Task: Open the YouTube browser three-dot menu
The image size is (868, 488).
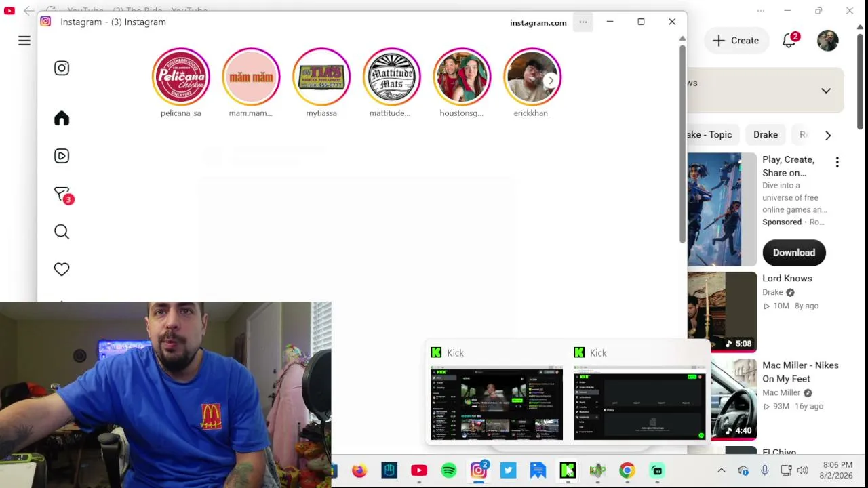Action: (761, 11)
